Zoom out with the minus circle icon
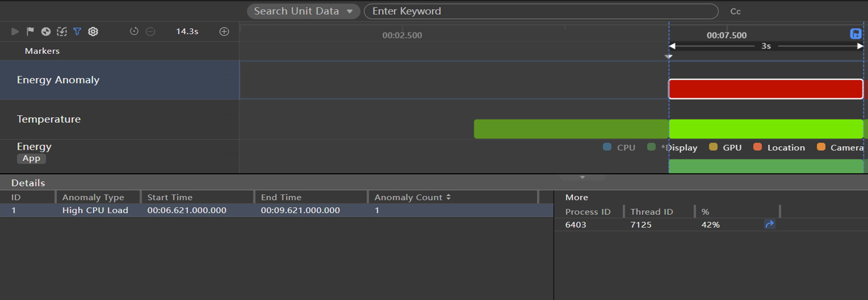Screen dimensions: 868x300 (x=151, y=31)
